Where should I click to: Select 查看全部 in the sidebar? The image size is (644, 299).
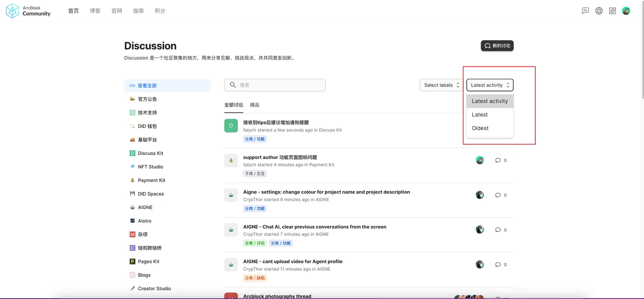[167, 85]
